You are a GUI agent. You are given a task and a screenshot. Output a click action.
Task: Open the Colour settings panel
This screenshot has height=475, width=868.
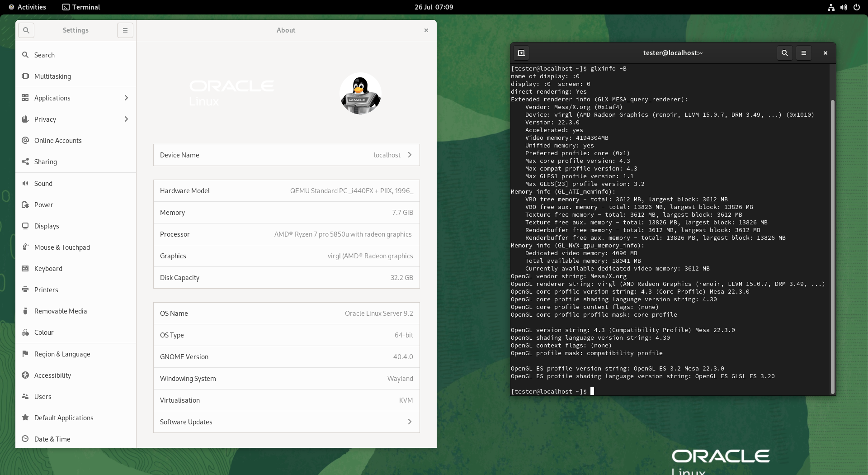pos(75,332)
